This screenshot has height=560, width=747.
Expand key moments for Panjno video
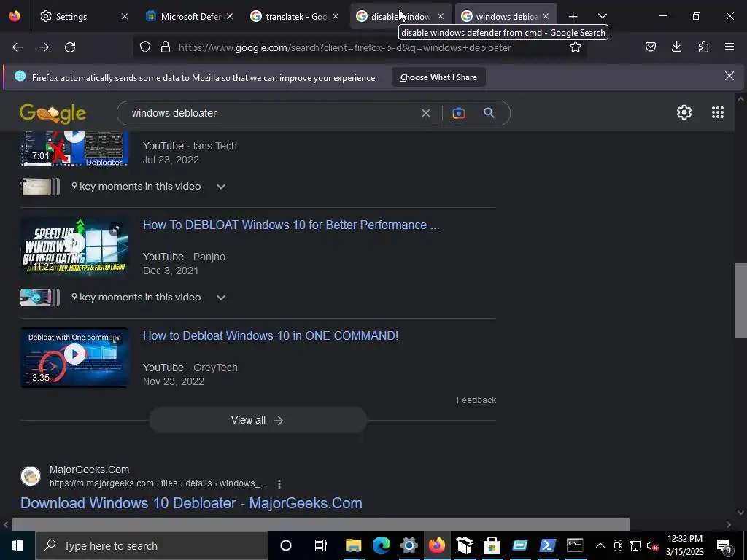220,297
